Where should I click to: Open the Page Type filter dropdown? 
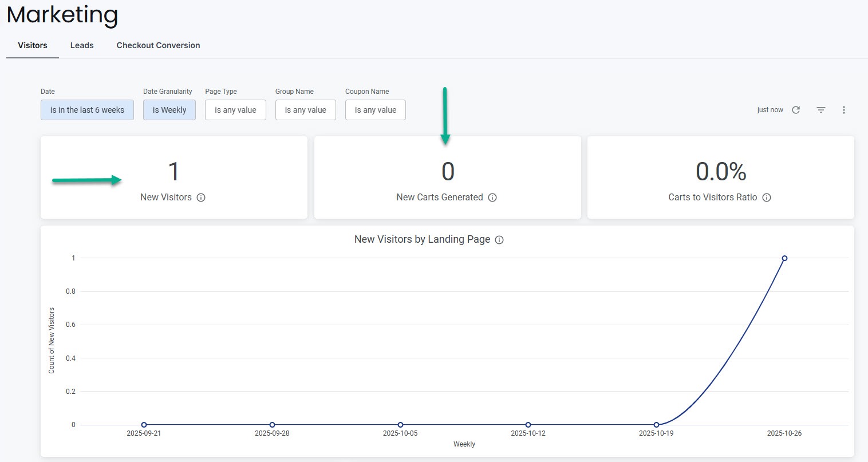tap(235, 110)
